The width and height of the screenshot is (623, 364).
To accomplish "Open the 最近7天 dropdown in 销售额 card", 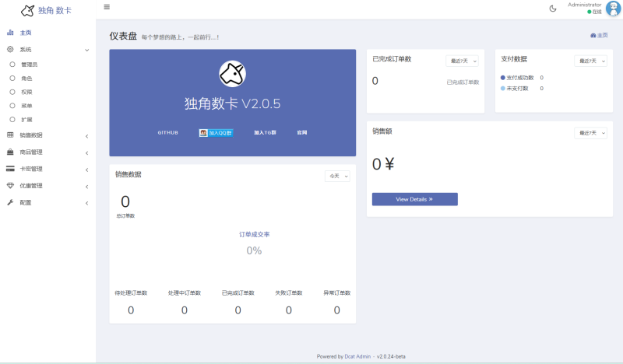I will [x=590, y=133].
